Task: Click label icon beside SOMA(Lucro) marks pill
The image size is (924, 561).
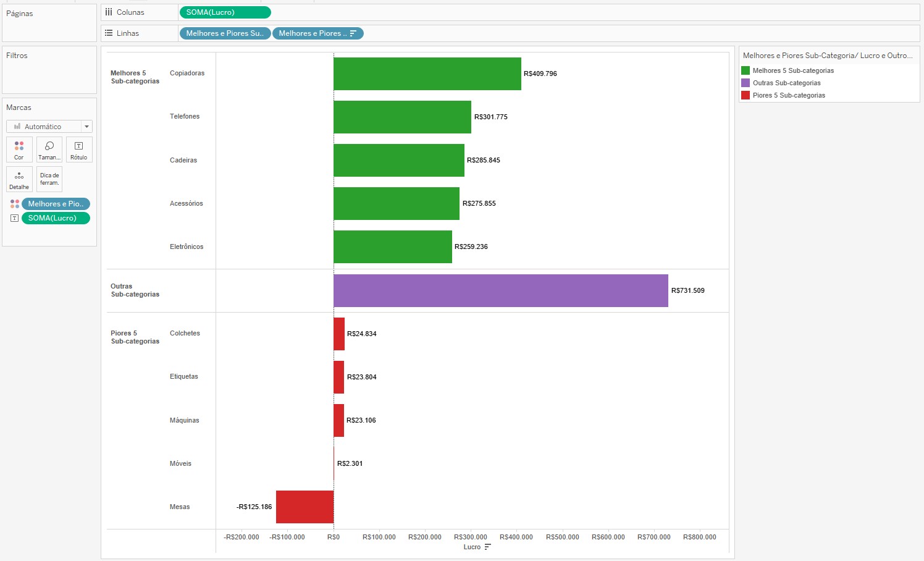Action: point(15,218)
